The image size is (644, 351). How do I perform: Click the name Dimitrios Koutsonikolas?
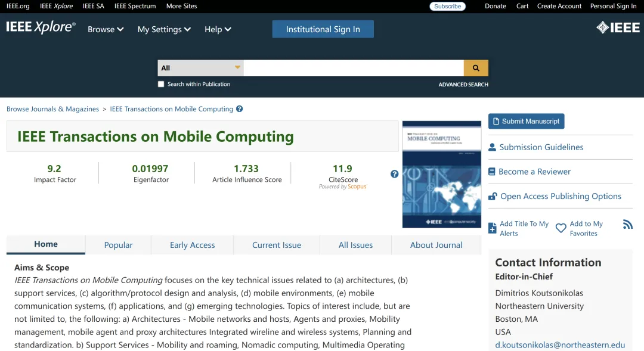539,293
